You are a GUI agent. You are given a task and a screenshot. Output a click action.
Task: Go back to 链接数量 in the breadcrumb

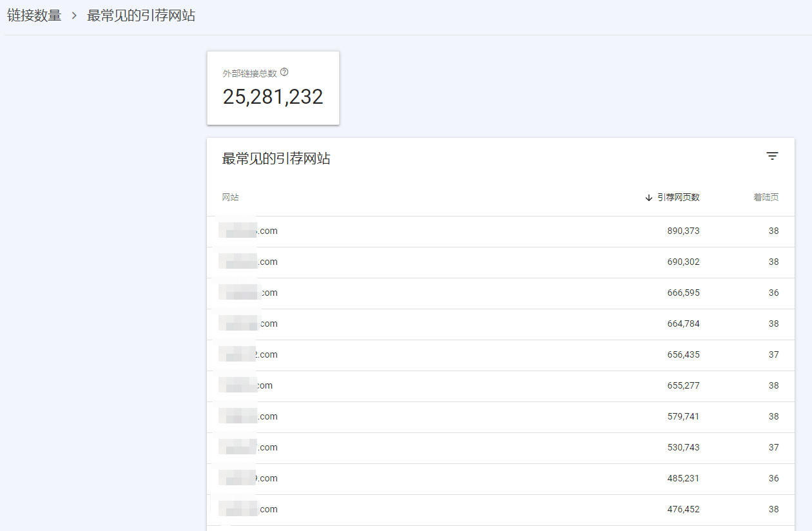[34, 16]
